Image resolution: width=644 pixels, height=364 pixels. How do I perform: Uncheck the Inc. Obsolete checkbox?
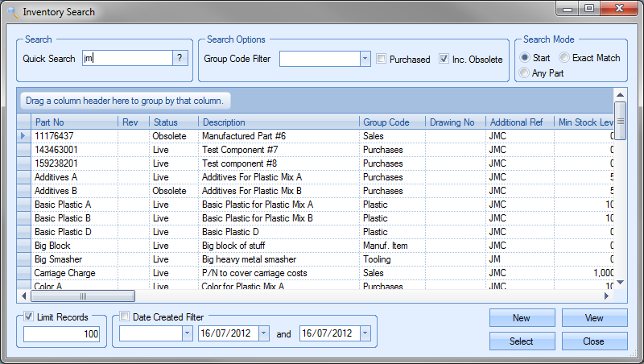coord(444,59)
